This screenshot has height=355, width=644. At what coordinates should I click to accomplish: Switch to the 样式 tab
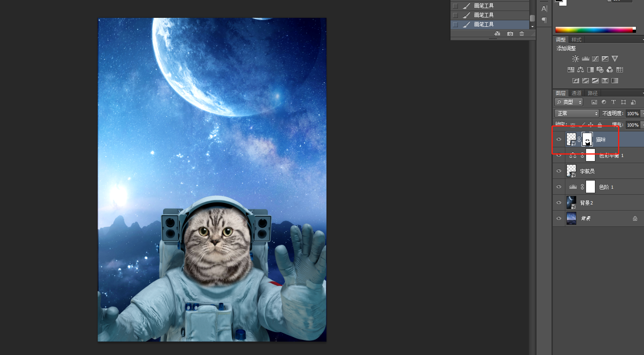(x=577, y=40)
